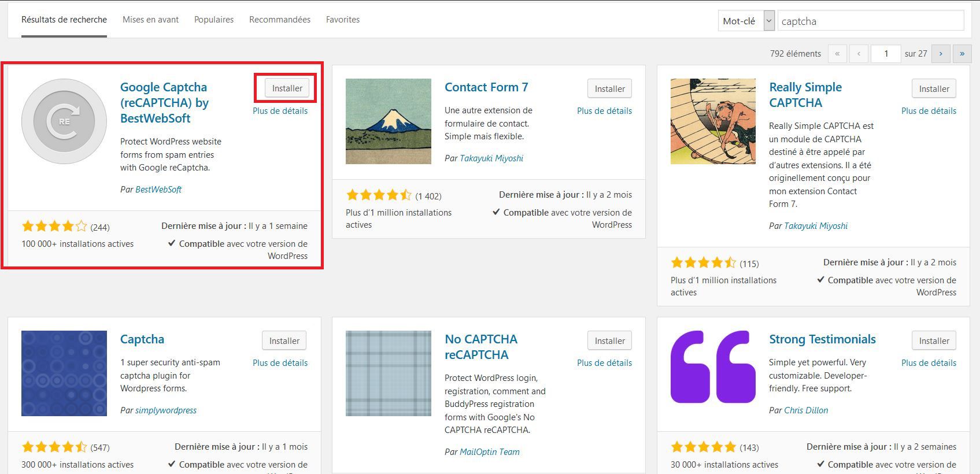The image size is (980, 474).
Task: Open the Contact Form 7 title link
Action: [486, 87]
